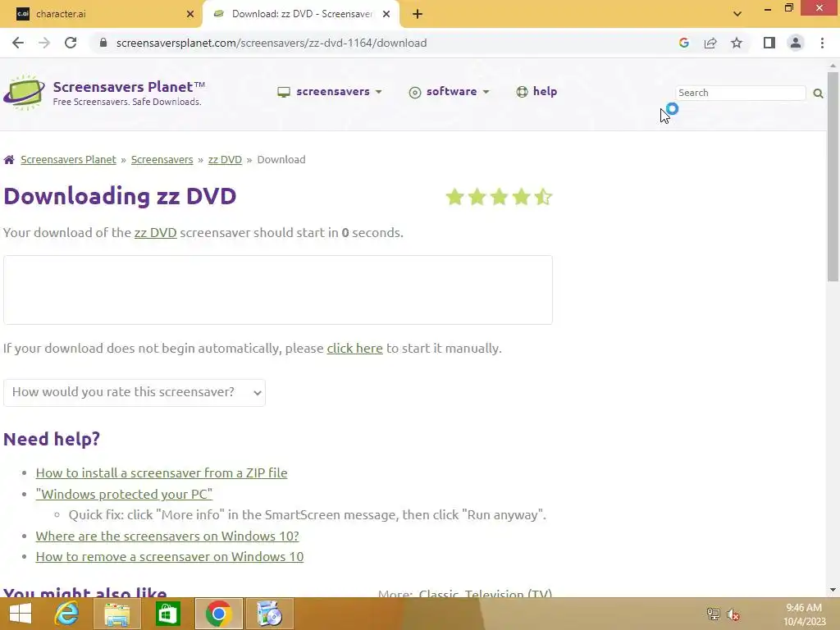The width and height of the screenshot is (840, 630).
Task: Click the home breadcrumb icon
Action: tap(9, 160)
